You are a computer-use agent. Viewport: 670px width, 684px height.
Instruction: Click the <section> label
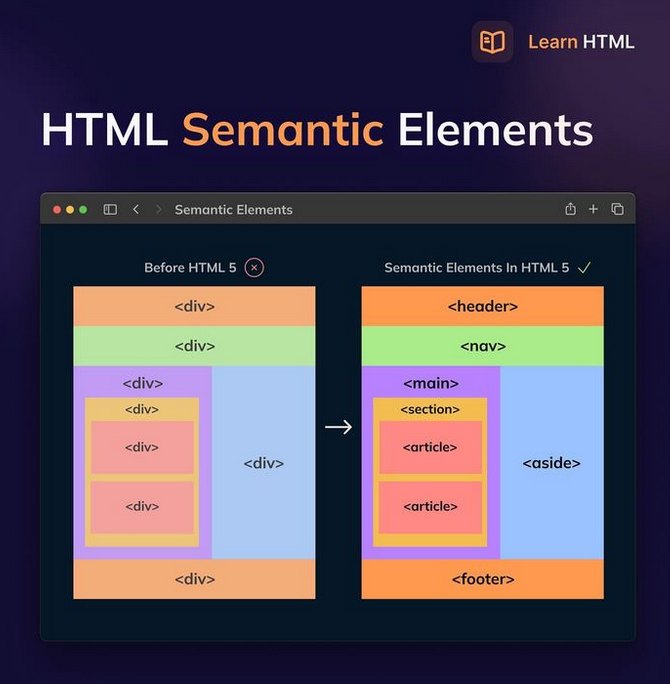point(430,409)
